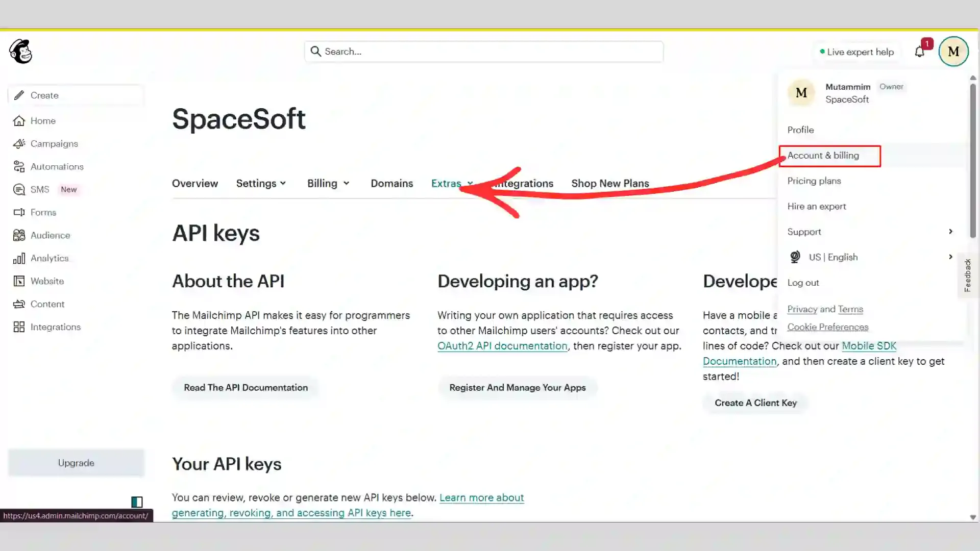This screenshot has height=551, width=980.
Task: Click the page vertical scrollbar
Action: 973,160
